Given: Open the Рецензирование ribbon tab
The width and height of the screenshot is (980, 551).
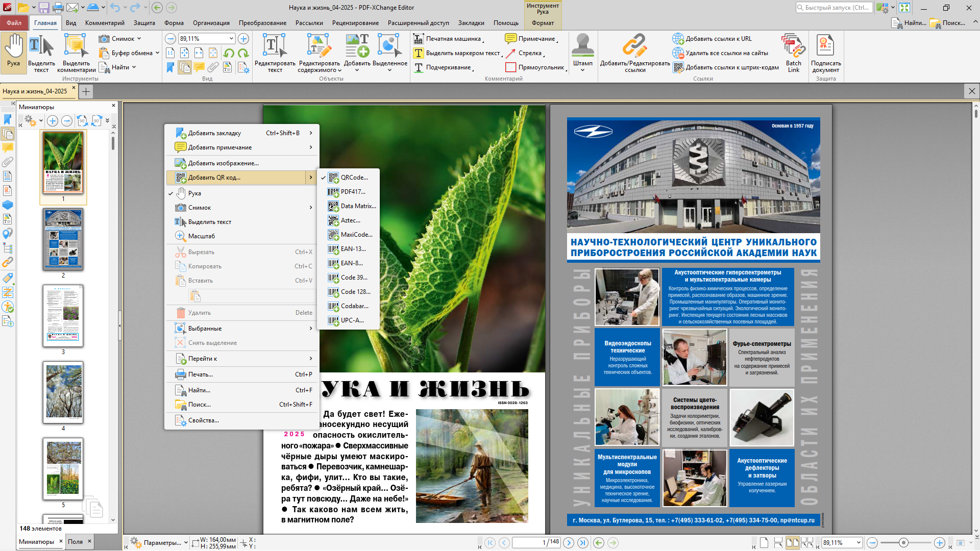Looking at the screenshot, I should pyautogui.click(x=355, y=23).
